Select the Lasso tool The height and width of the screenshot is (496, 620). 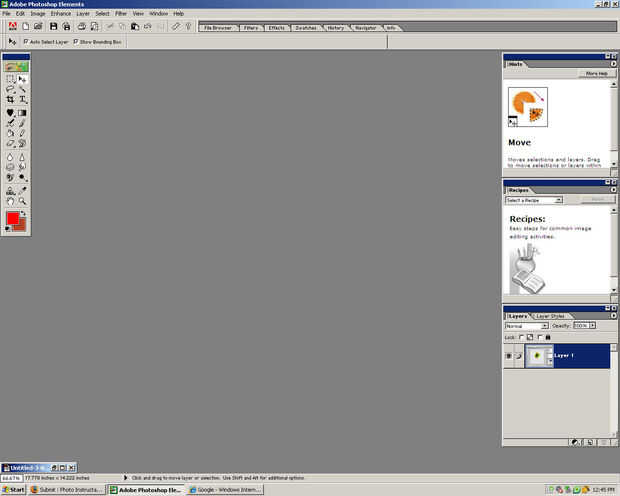pyautogui.click(x=10, y=89)
